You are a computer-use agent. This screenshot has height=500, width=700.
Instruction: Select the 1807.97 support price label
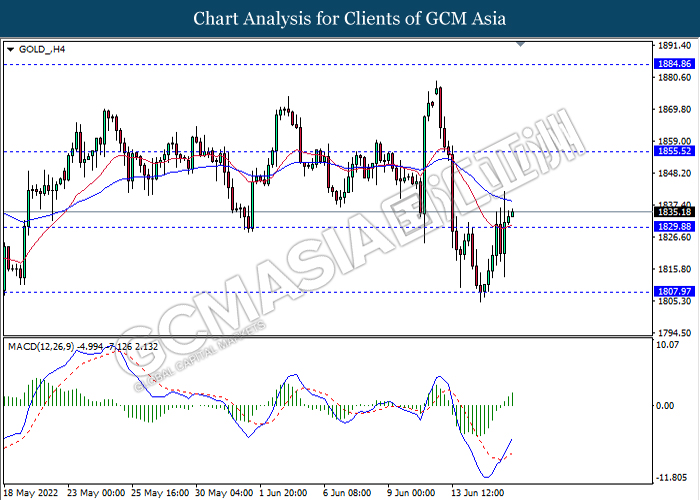675,292
